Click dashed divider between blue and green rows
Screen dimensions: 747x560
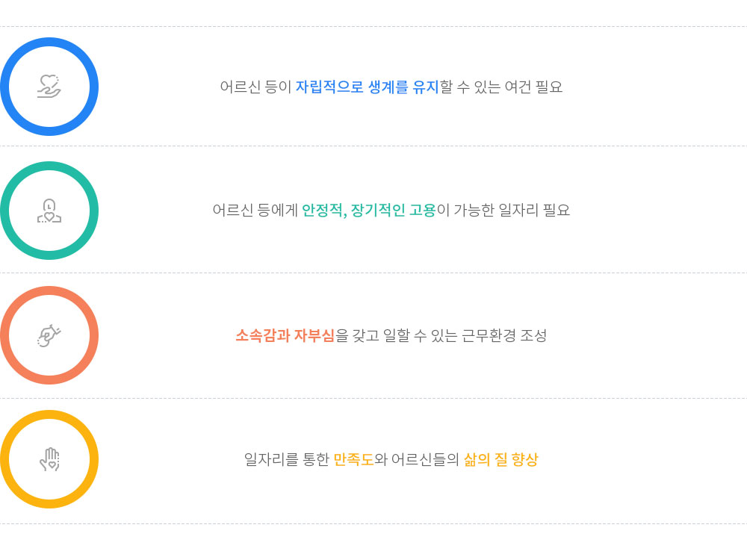[x=373, y=146]
